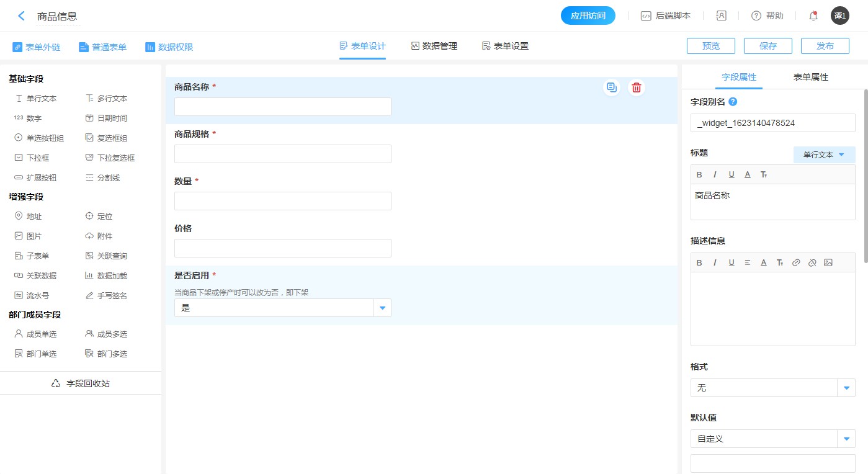Screen dimensions: 868x474
Task: Click the 字段别名 help question icon
Action: (x=733, y=102)
